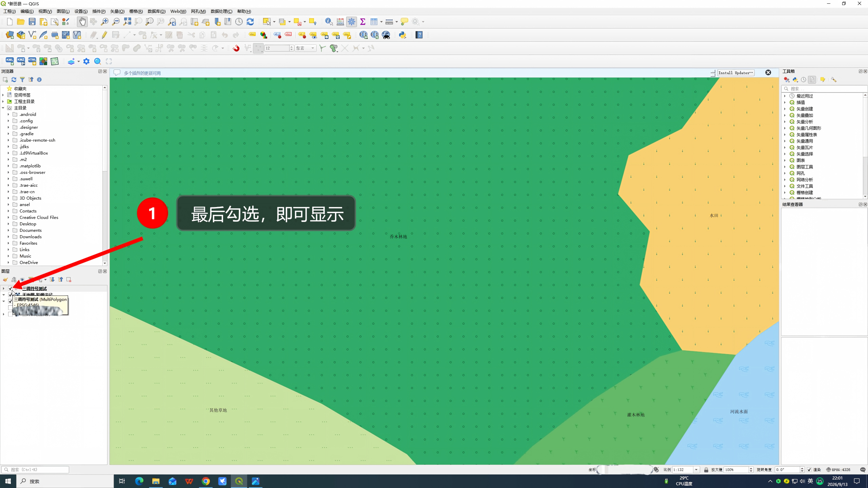Image resolution: width=868 pixels, height=488 pixels.
Task: Open the field calculator abacus icon
Action: (x=340, y=22)
